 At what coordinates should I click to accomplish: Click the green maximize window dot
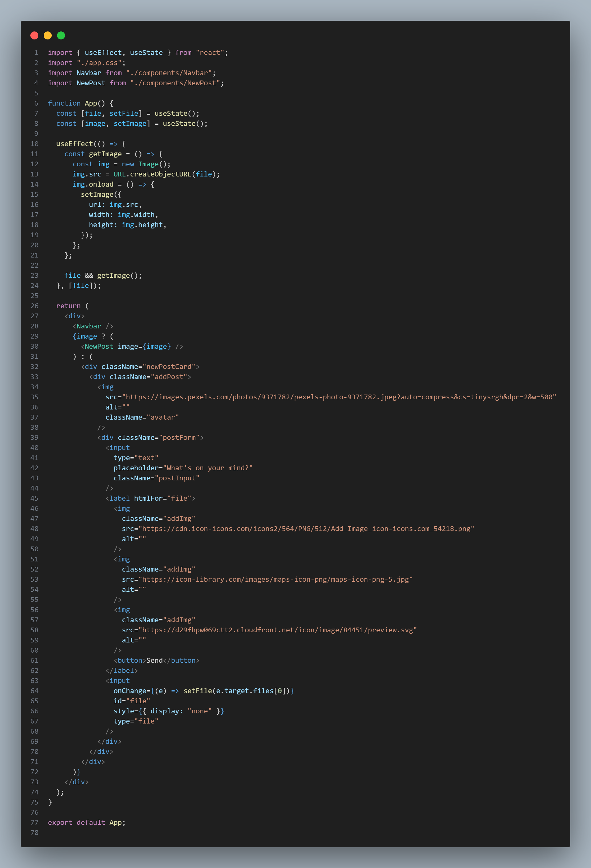click(x=61, y=35)
